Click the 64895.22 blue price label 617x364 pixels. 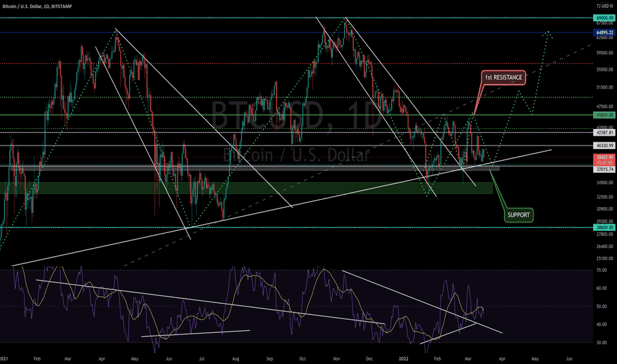tap(604, 32)
